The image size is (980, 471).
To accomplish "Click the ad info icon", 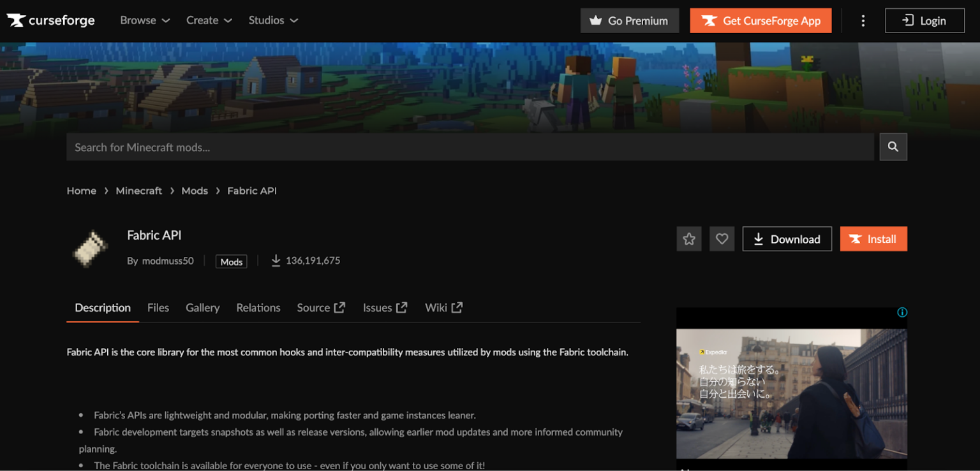I will tap(902, 312).
